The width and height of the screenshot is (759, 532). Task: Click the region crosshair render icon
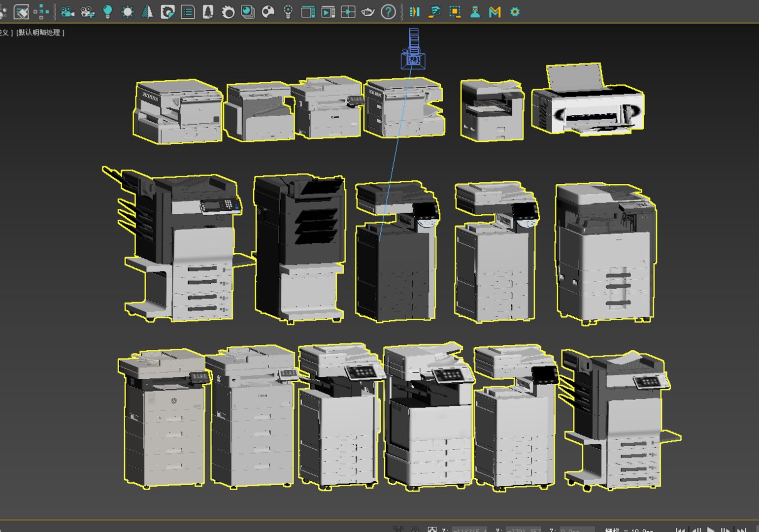tap(348, 12)
